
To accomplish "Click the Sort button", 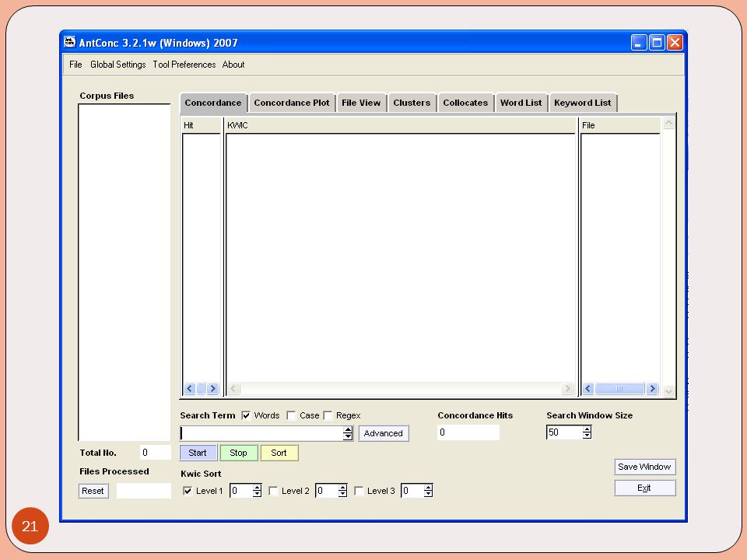I will click(x=279, y=453).
